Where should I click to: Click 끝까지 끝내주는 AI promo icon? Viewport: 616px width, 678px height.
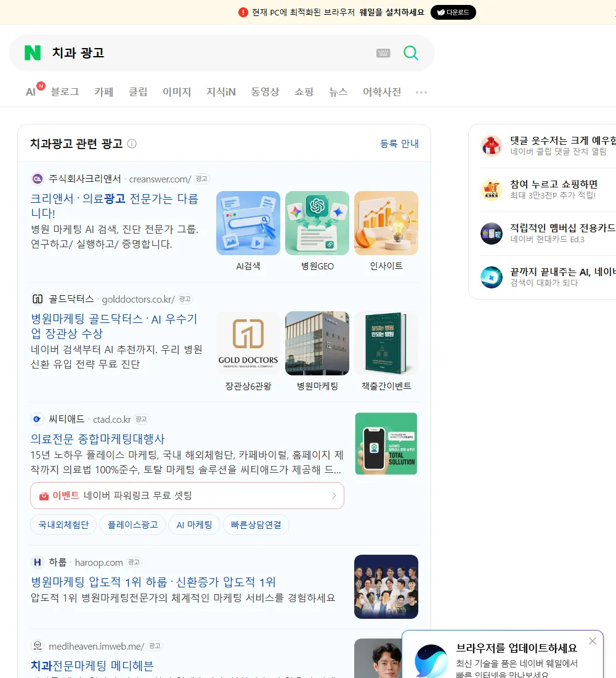coord(492,277)
